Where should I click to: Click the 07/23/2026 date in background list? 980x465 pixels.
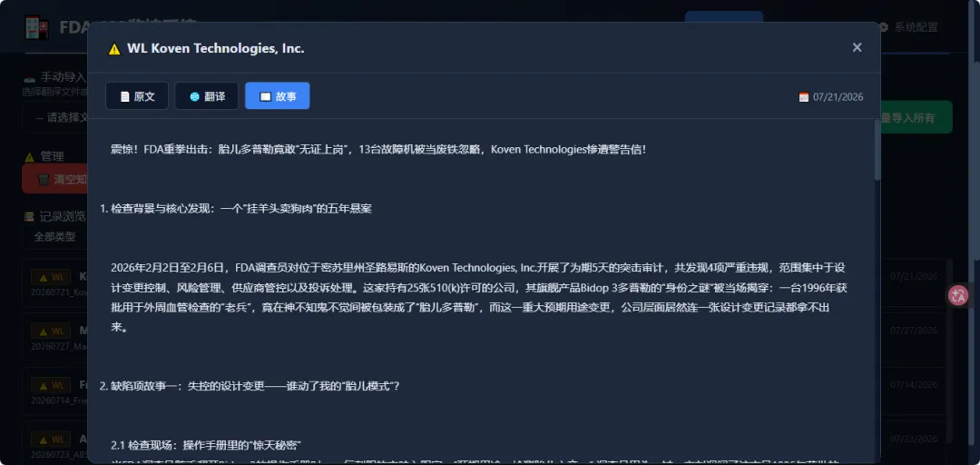(914, 439)
